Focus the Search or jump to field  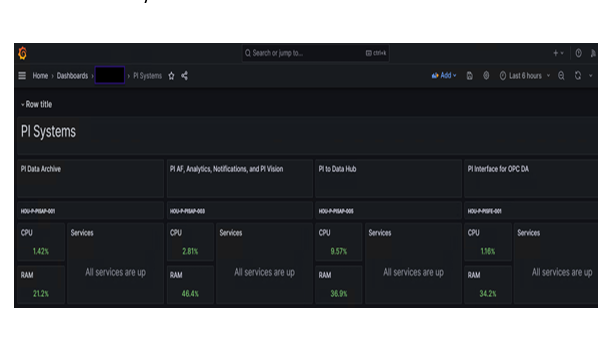click(315, 53)
